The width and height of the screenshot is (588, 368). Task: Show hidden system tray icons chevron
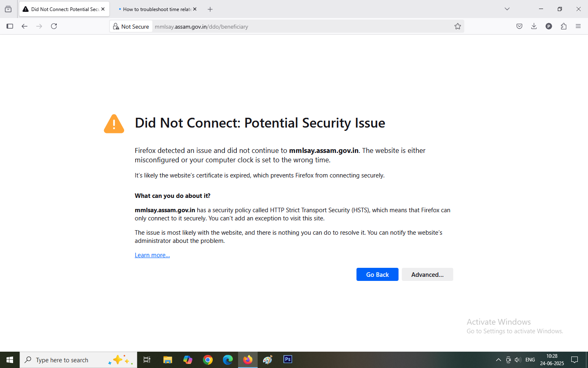click(x=498, y=360)
